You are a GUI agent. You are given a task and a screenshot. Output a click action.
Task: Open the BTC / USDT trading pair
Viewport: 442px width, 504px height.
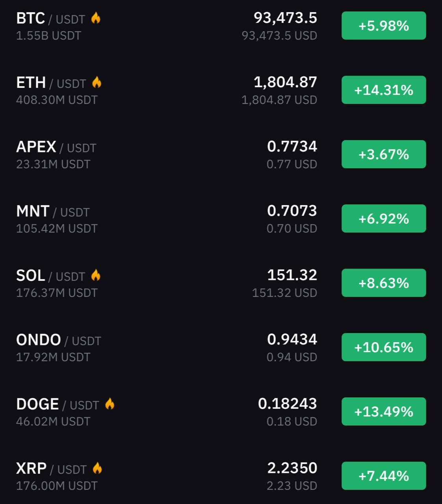pos(51,19)
